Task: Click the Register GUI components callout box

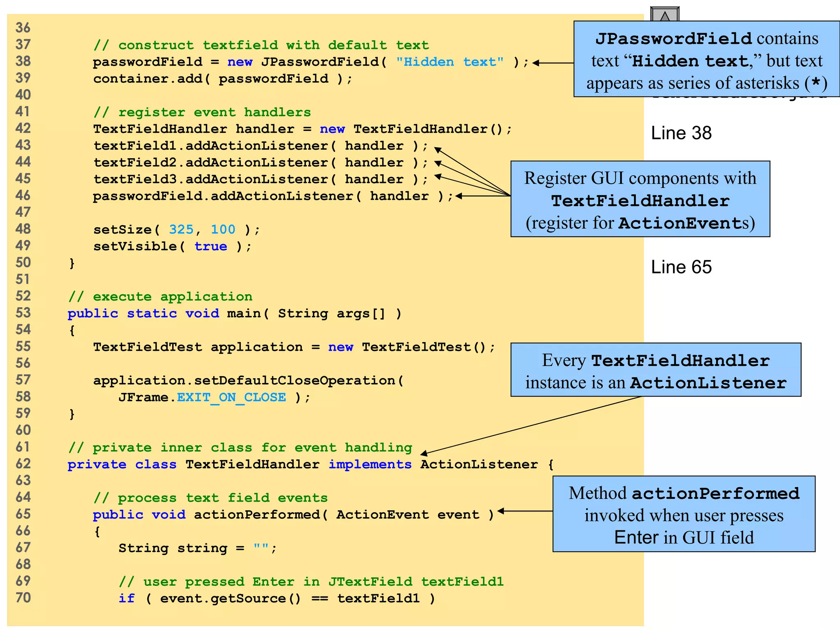Action: coord(640,199)
